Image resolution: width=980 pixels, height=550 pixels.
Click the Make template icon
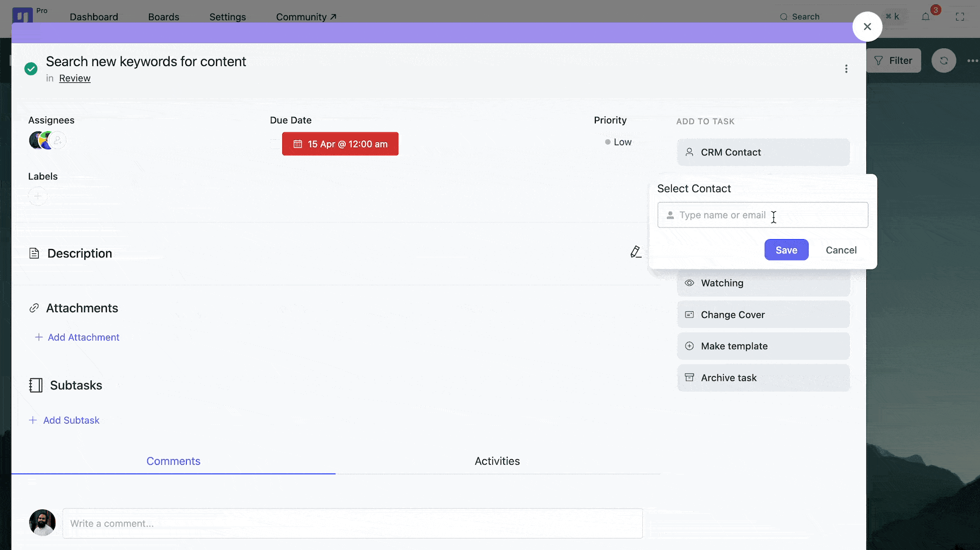pos(690,346)
